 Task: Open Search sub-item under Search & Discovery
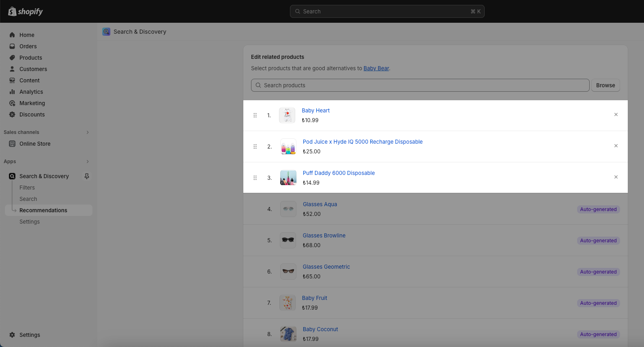[28, 199]
